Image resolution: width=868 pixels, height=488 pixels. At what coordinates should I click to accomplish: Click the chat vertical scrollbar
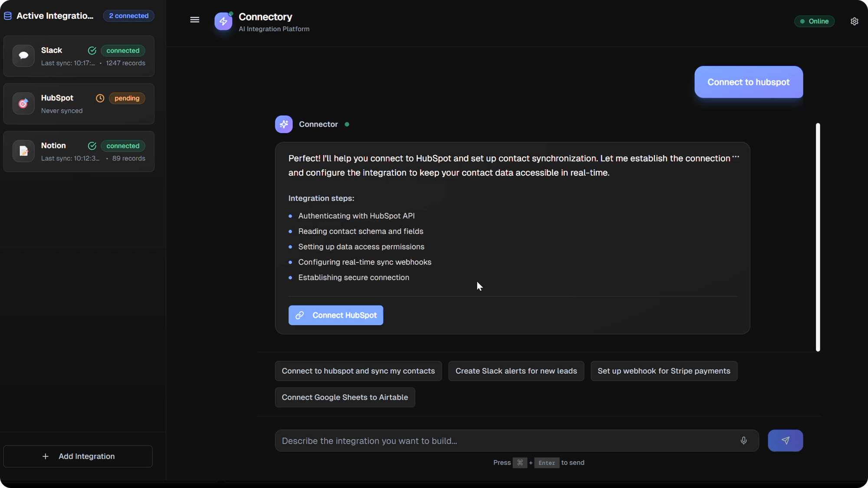pyautogui.click(x=818, y=237)
